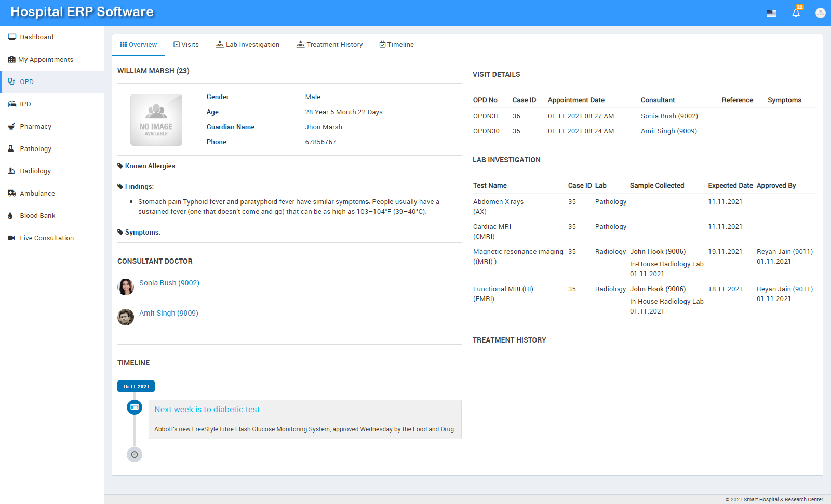Switch to the Overview tab
The height and width of the screenshot is (504, 831).
[x=138, y=45]
